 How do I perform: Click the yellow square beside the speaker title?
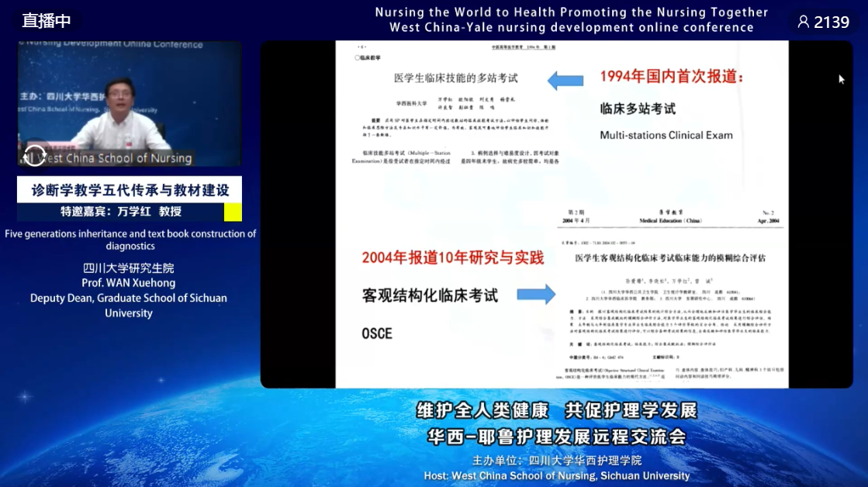pos(233,212)
